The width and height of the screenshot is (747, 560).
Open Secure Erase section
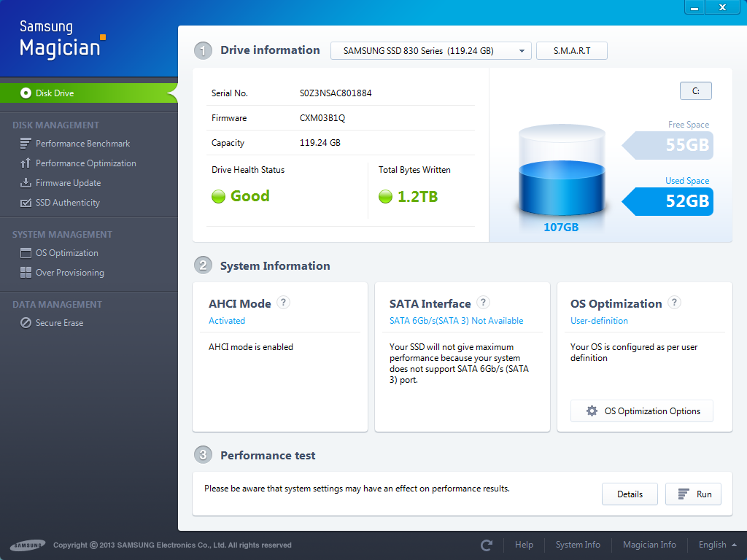click(x=59, y=323)
